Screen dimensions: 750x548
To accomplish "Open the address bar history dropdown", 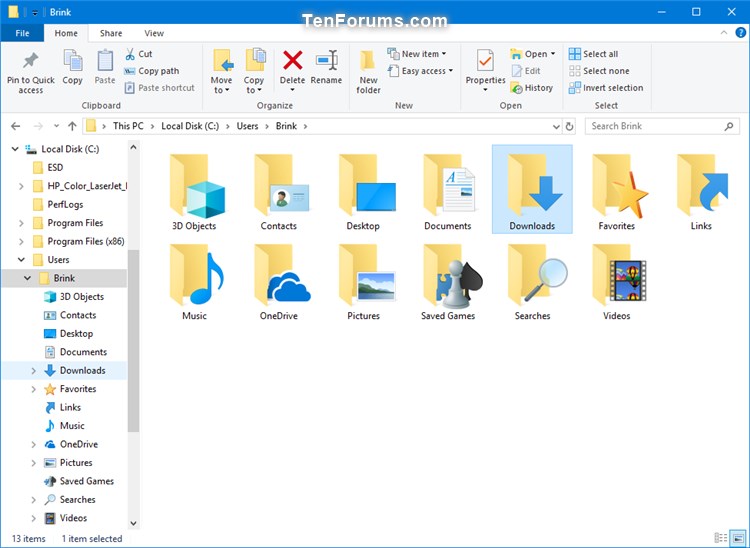I will click(x=556, y=127).
